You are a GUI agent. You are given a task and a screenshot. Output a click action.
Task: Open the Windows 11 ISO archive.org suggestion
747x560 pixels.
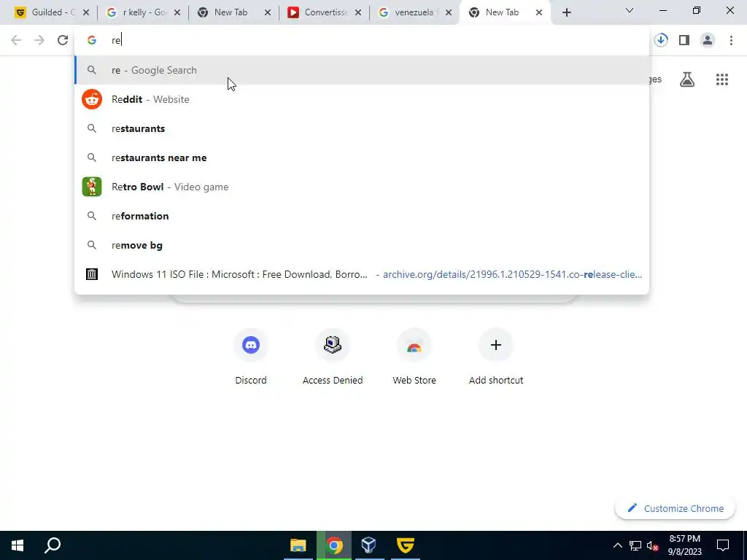pos(362,274)
